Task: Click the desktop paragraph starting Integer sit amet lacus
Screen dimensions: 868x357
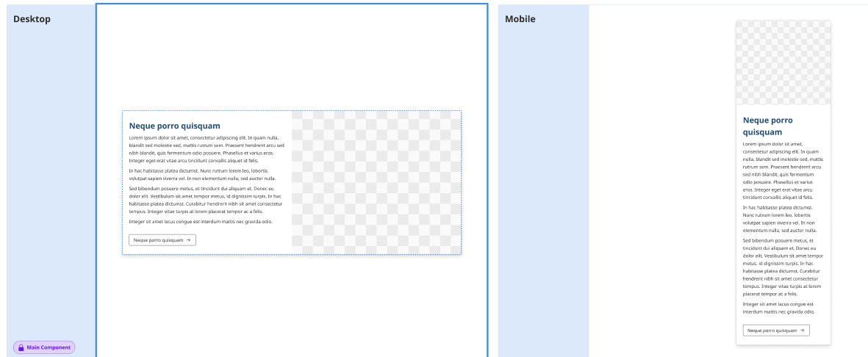Action: click(x=201, y=221)
